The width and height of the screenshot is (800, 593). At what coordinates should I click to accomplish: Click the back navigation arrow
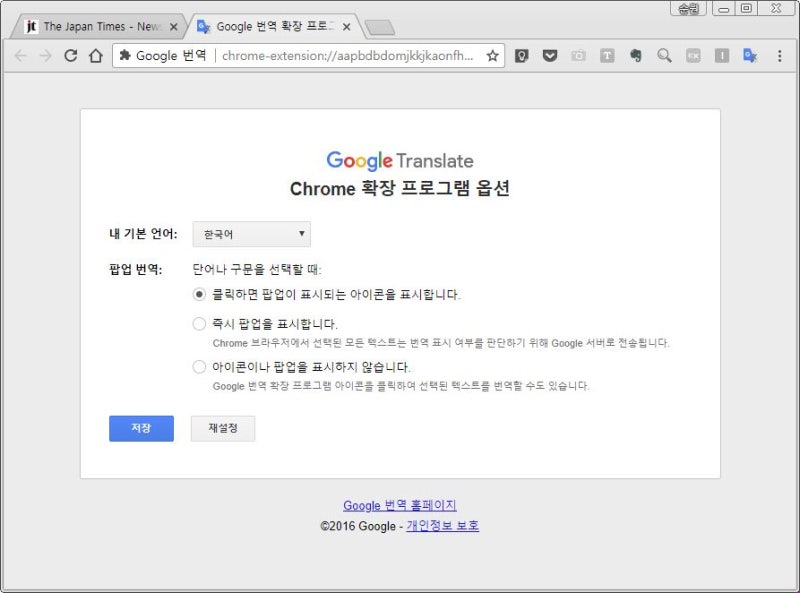pyautogui.click(x=20, y=56)
